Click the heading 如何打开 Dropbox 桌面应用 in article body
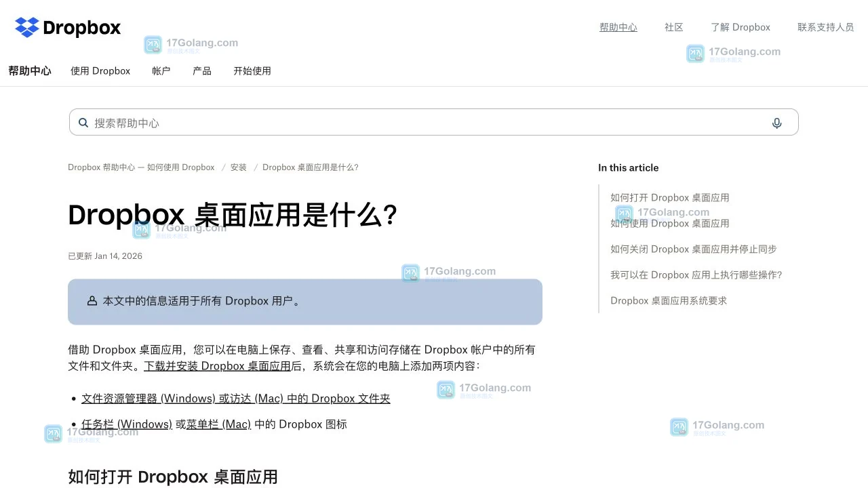This screenshot has height=488, width=868. (173, 477)
